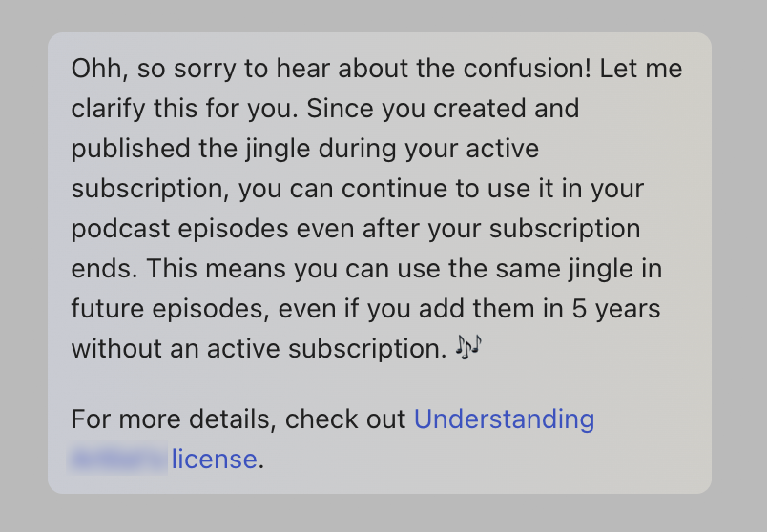Click 'Let me' at end of first line

coord(641,68)
